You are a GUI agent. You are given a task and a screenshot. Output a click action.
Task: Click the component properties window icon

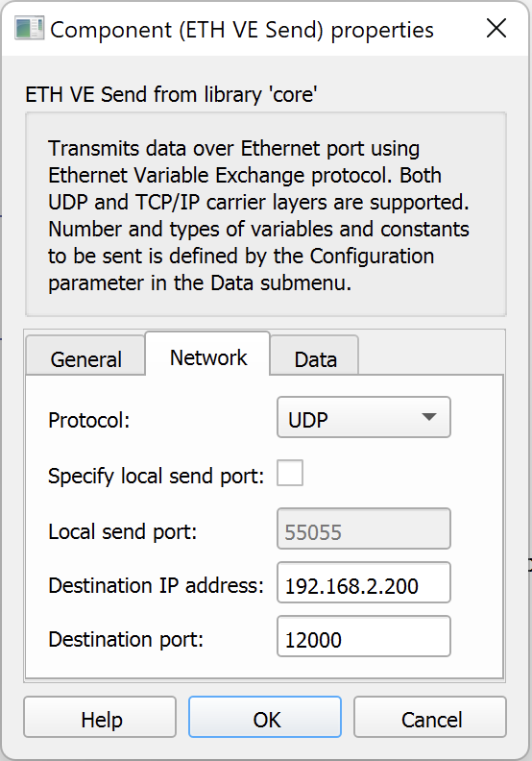point(29,28)
